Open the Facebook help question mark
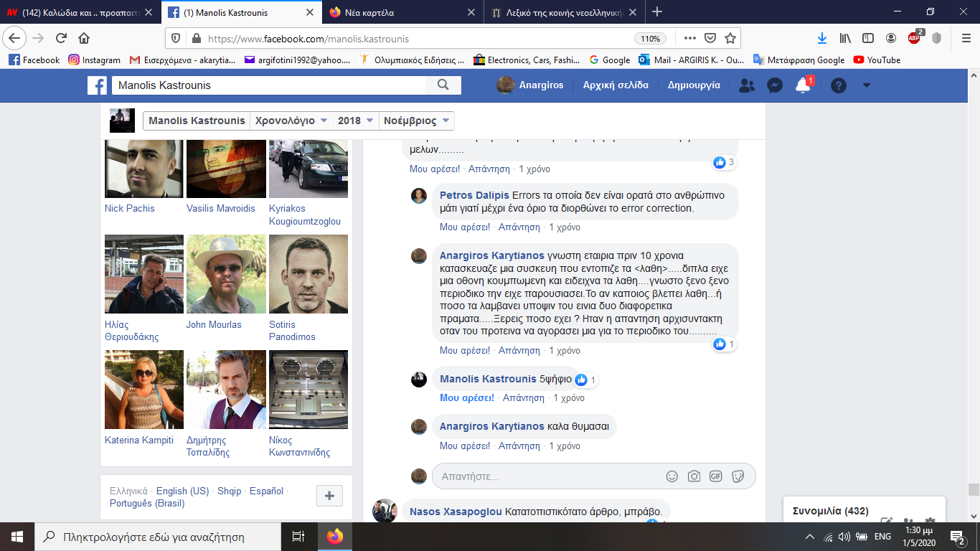The width and height of the screenshot is (980, 551). point(839,85)
